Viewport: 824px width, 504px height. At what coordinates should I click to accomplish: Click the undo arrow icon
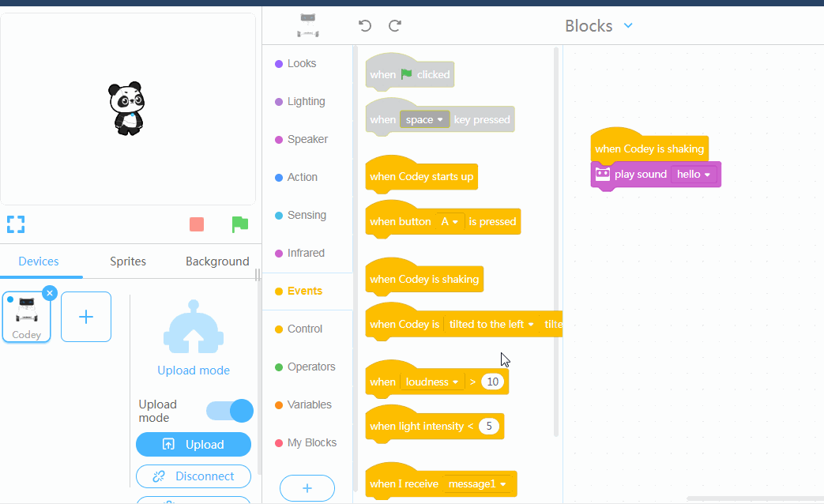point(365,26)
